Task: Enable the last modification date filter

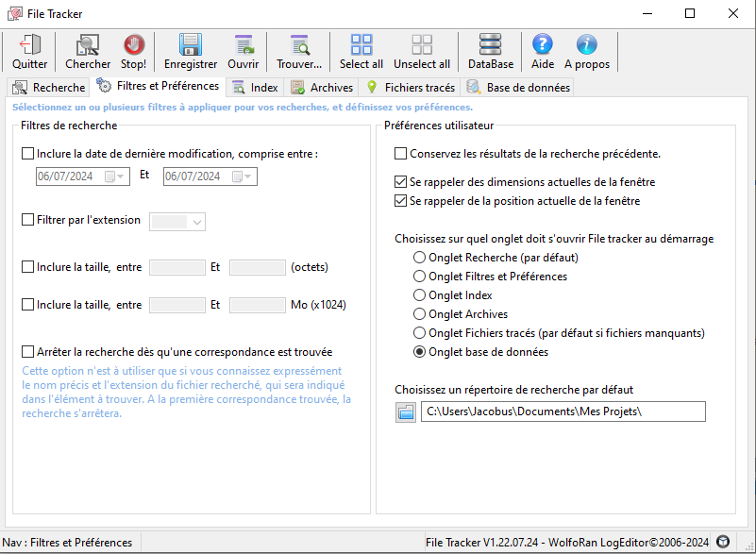Action: click(27, 154)
